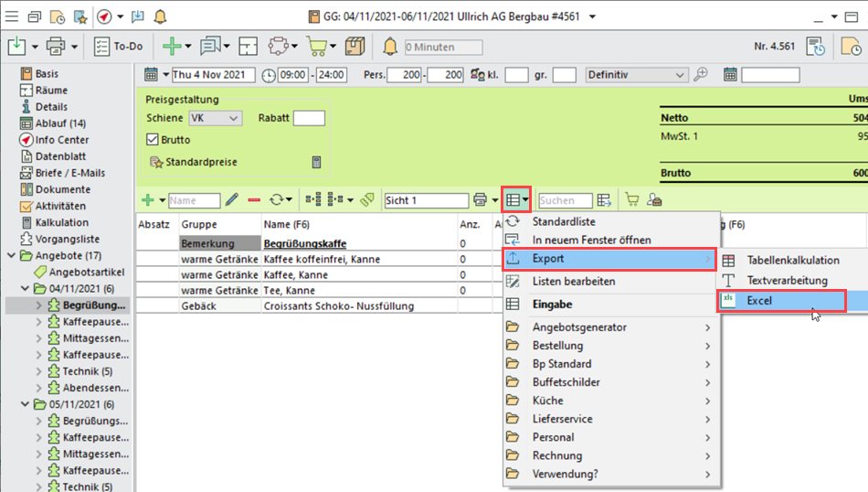Open the list view table icon
Viewport: 868px width, 492px height.
pyautogui.click(x=514, y=199)
